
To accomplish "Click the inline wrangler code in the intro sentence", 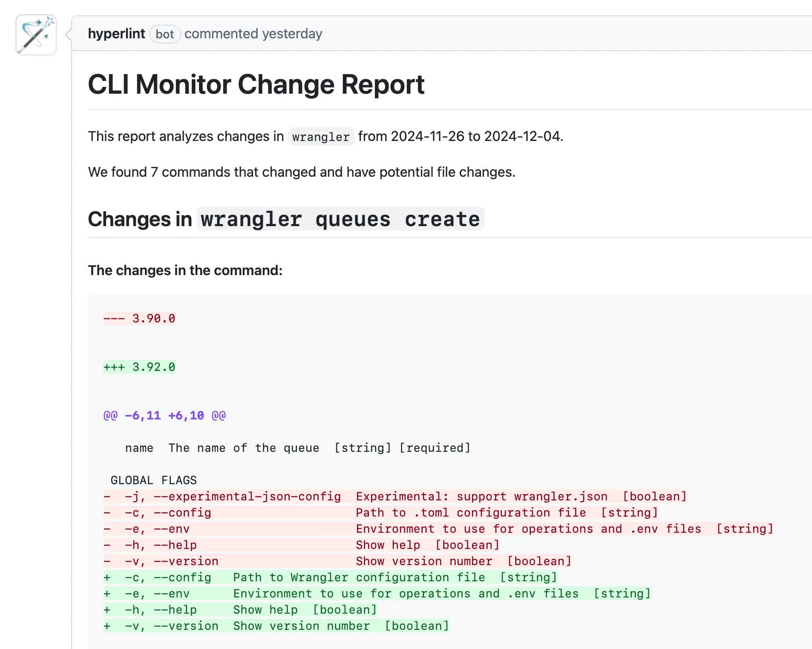I will pyautogui.click(x=321, y=137).
